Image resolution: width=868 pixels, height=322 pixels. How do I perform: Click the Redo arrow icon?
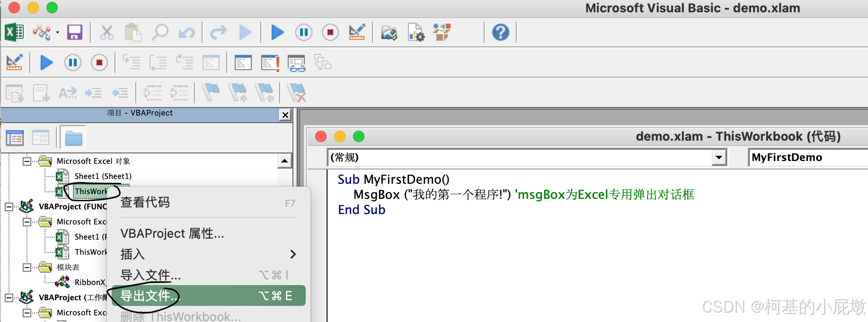218,33
